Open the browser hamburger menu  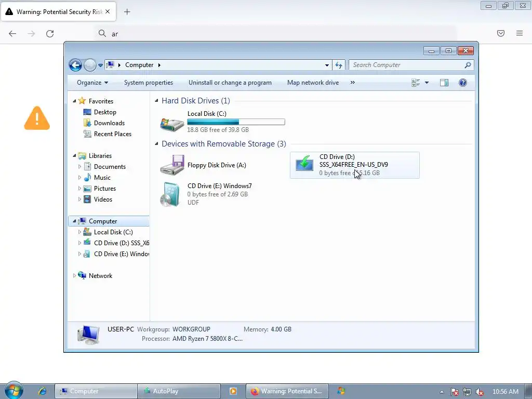pyautogui.click(x=520, y=33)
